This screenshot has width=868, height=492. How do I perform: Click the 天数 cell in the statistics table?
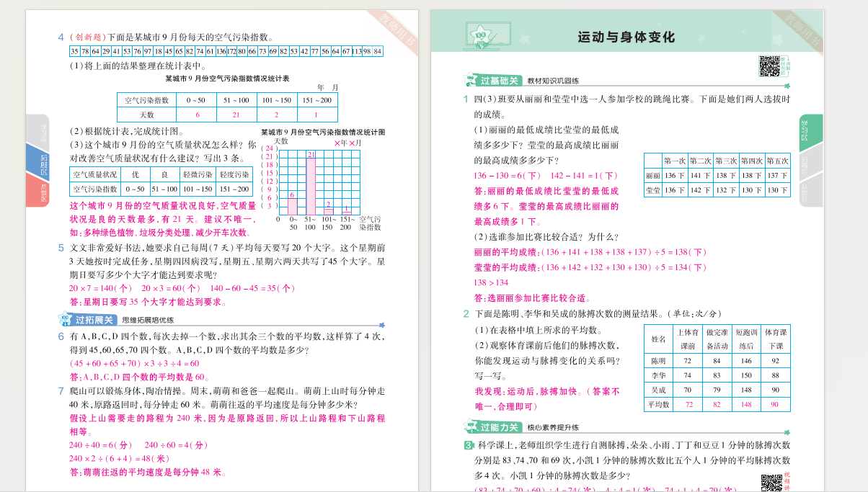coord(146,115)
